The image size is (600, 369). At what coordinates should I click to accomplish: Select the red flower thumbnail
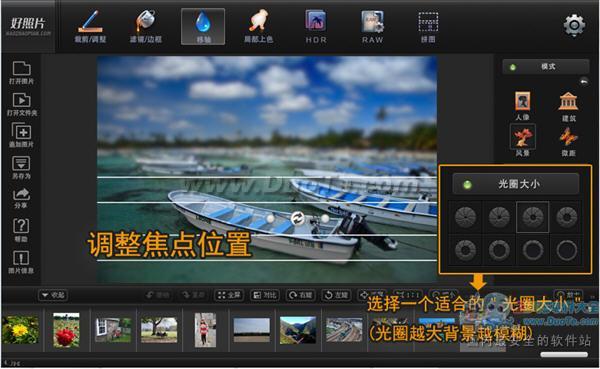pos(66,330)
